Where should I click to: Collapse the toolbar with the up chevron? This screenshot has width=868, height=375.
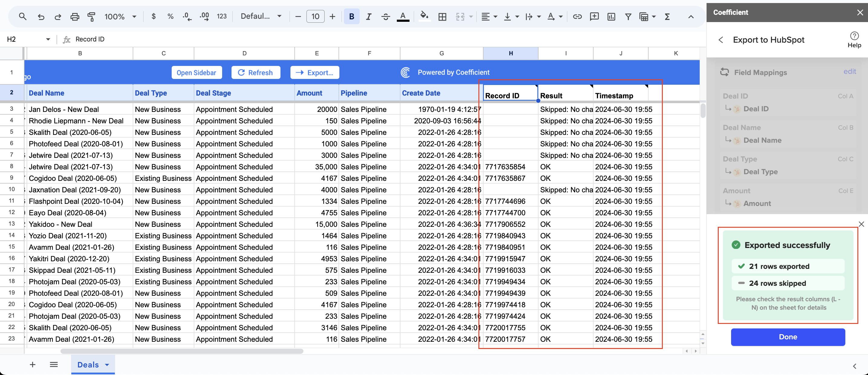point(691,16)
